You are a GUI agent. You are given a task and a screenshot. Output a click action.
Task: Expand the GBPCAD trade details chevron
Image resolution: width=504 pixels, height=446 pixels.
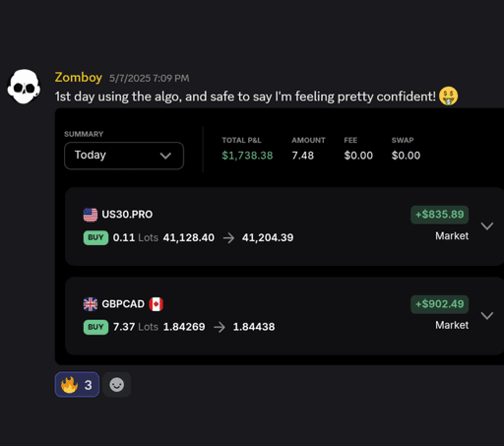pos(487,315)
